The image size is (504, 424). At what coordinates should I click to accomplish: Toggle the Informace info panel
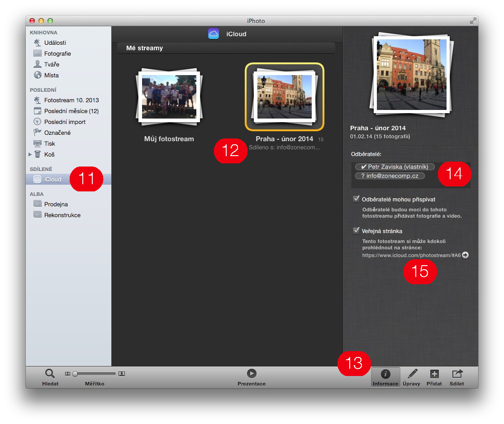pyautogui.click(x=385, y=374)
